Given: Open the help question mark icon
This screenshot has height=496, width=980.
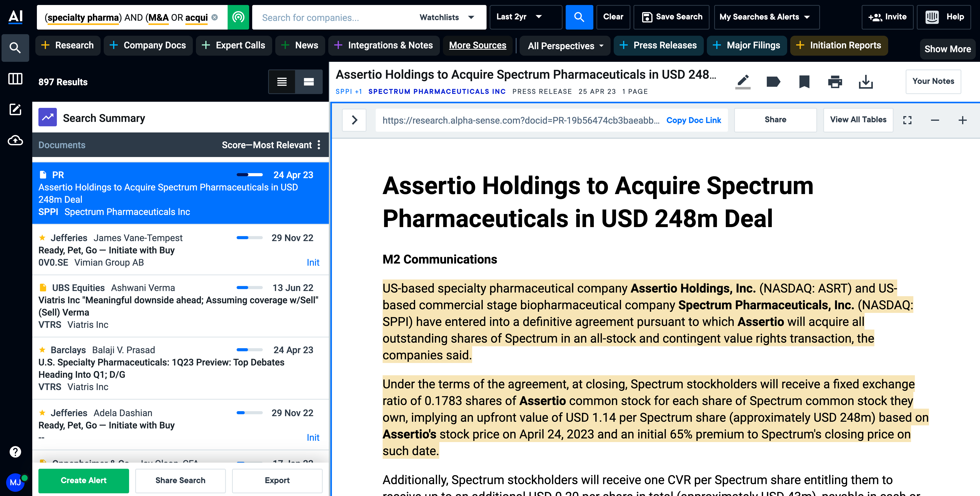Looking at the screenshot, I should click(x=15, y=452).
